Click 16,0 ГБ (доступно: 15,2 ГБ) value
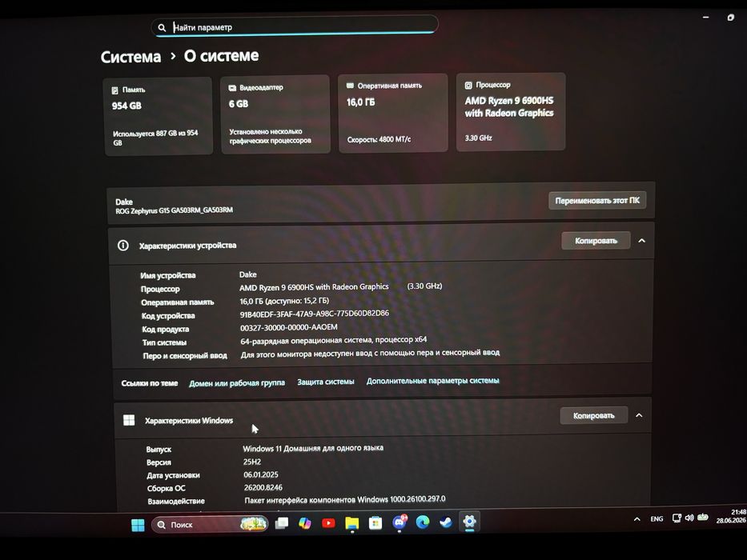This screenshot has height=560, width=747. (x=284, y=301)
